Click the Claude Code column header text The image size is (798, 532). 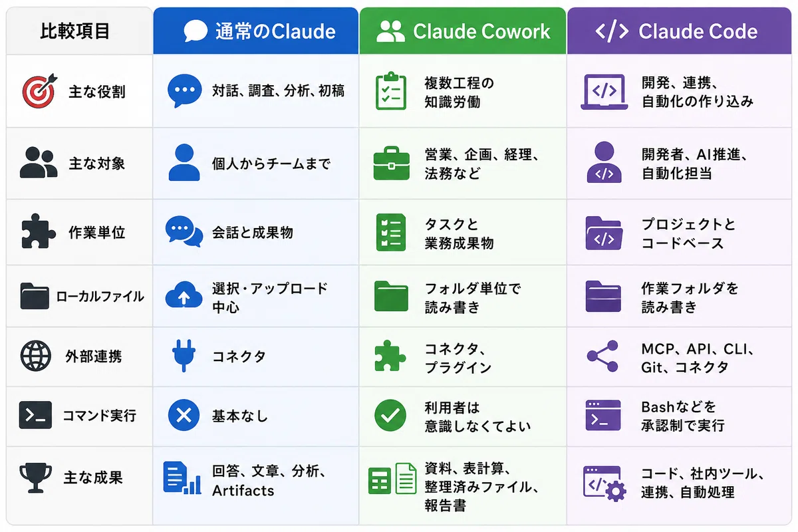coord(698,31)
